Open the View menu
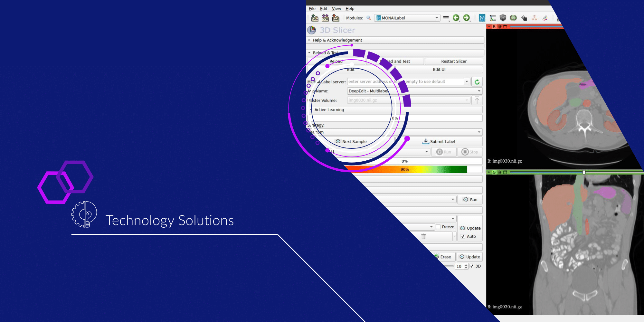This screenshot has height=322, width=644. click(x=336, y=9)
